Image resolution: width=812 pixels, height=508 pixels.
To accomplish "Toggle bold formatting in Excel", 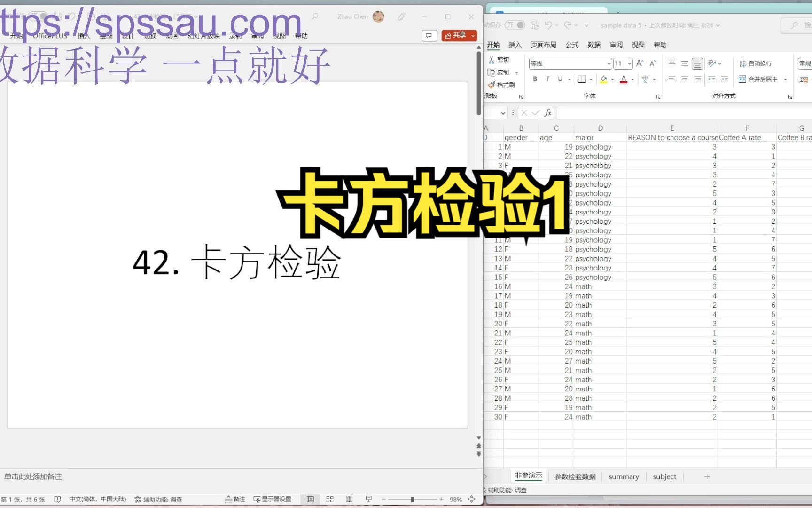I will [x=535, y=79].
